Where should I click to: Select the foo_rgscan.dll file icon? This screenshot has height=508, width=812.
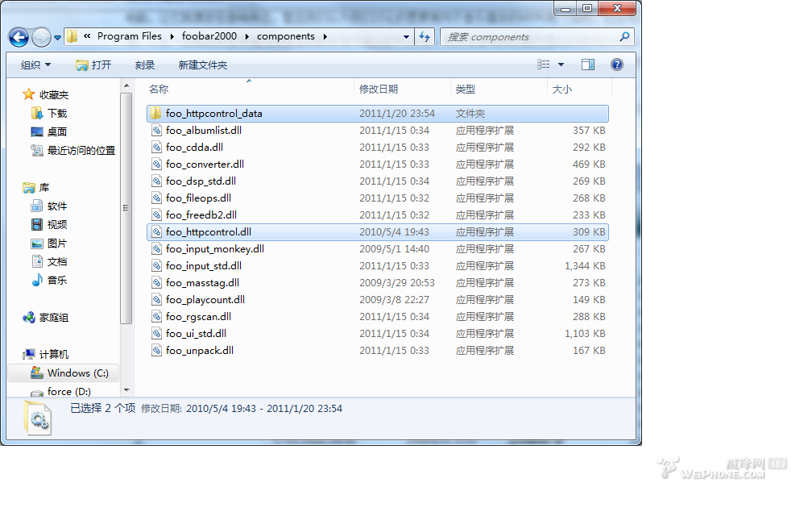(156, 317)
